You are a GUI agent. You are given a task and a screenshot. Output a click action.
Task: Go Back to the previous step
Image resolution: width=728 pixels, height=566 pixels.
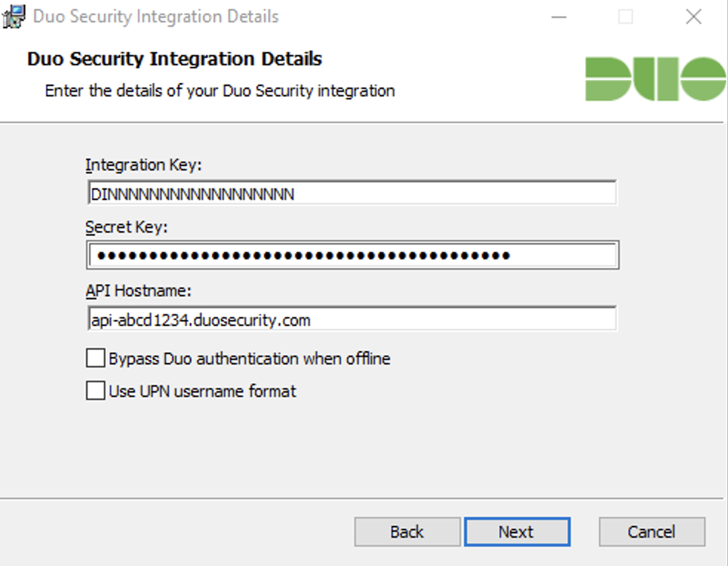click(x=406, y=531)
